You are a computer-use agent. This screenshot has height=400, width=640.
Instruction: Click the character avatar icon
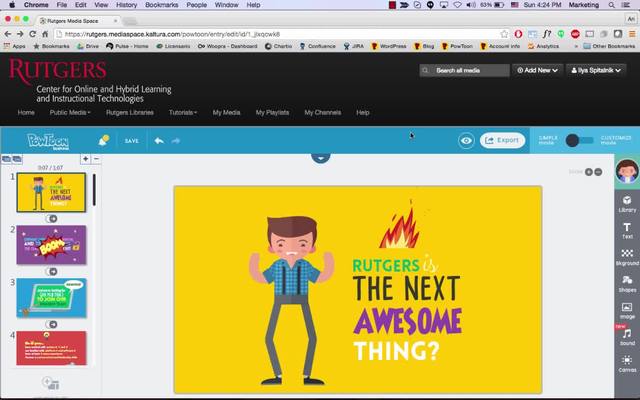pos(627,171)
